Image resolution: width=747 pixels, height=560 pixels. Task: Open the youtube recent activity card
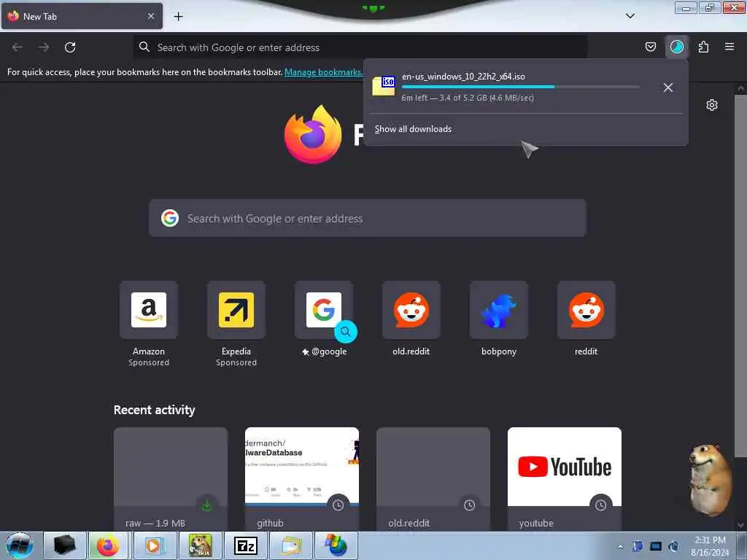565,479
